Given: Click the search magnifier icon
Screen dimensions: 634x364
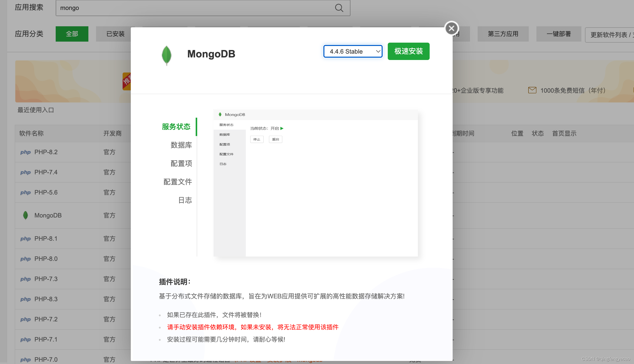Looking at the screenshot, I should point(339,8).
